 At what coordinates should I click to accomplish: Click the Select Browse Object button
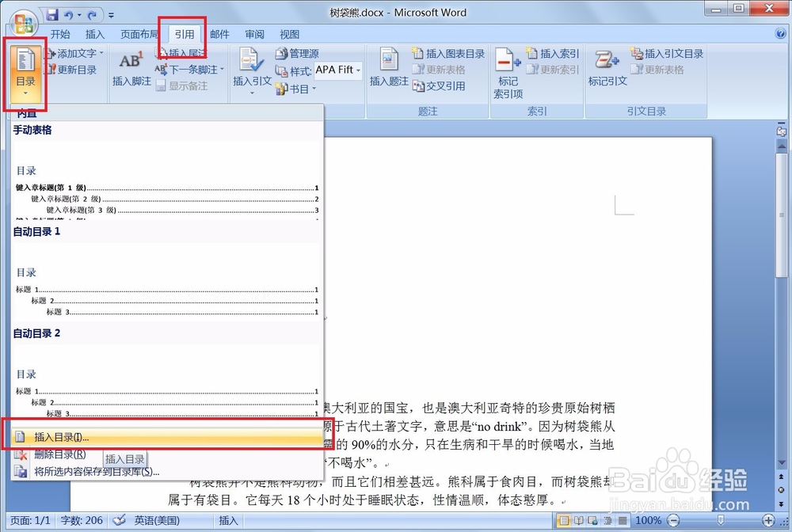point(782,490)
